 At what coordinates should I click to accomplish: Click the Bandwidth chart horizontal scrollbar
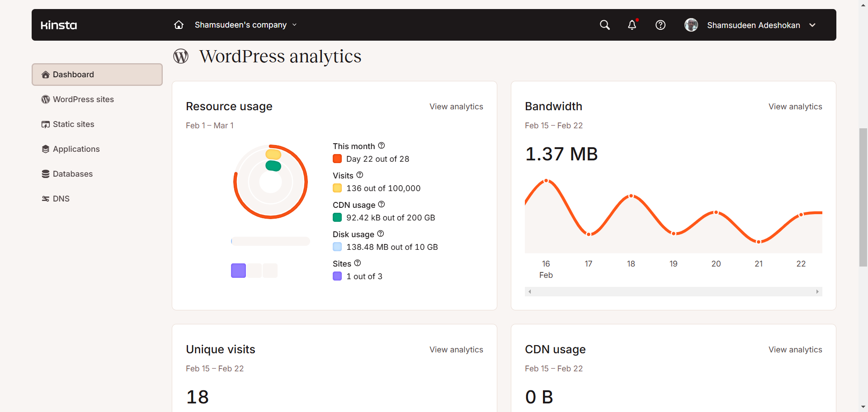(673, 292)
